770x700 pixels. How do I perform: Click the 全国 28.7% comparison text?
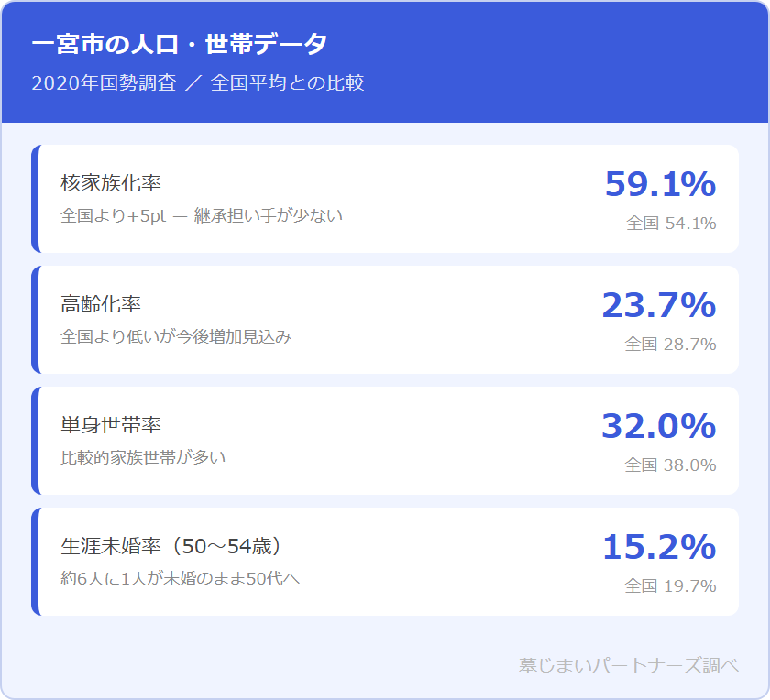click(x=670, y=345)
